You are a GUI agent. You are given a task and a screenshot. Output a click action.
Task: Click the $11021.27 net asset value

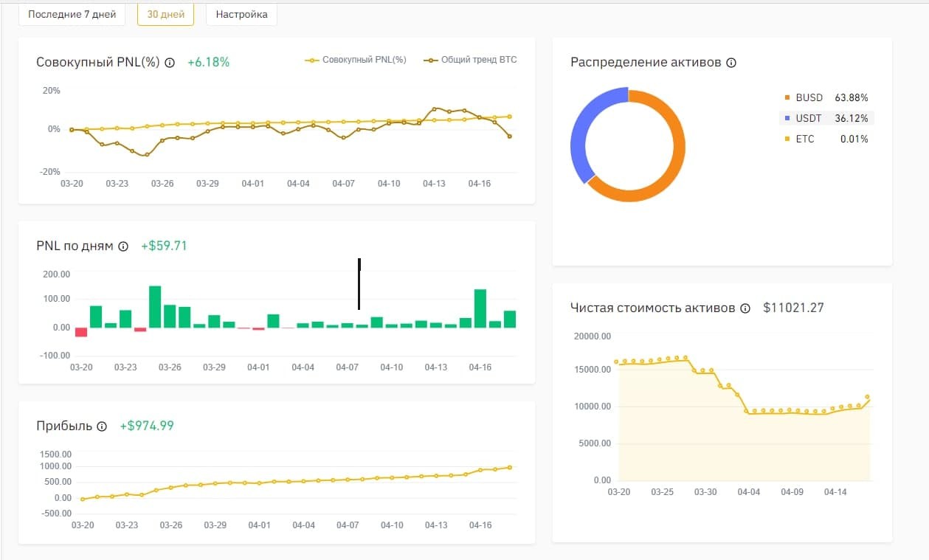[793, 308]
